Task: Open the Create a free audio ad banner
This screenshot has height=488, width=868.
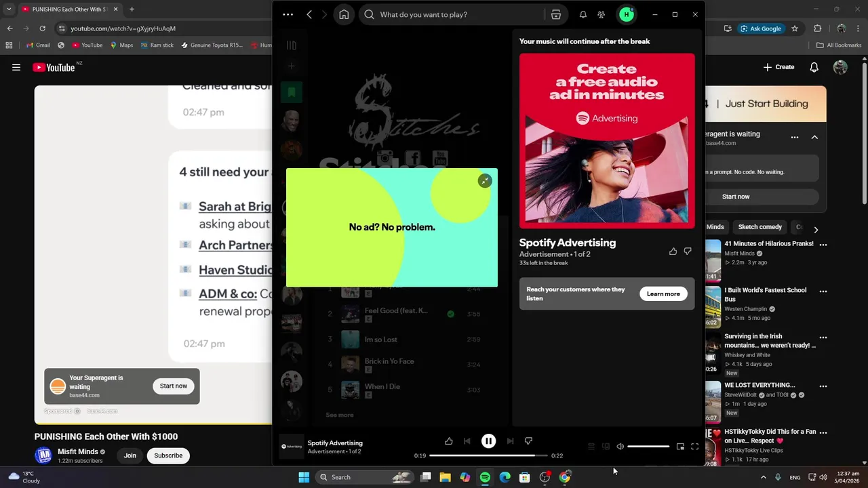Action: click(x=607, y=141)
